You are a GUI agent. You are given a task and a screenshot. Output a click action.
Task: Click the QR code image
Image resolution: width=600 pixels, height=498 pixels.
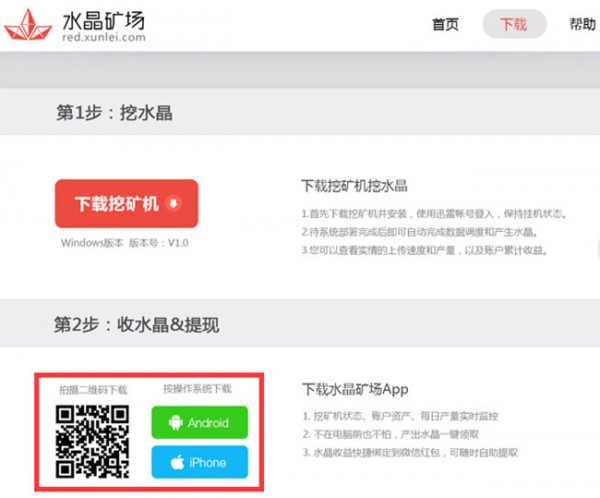[92, 441]
